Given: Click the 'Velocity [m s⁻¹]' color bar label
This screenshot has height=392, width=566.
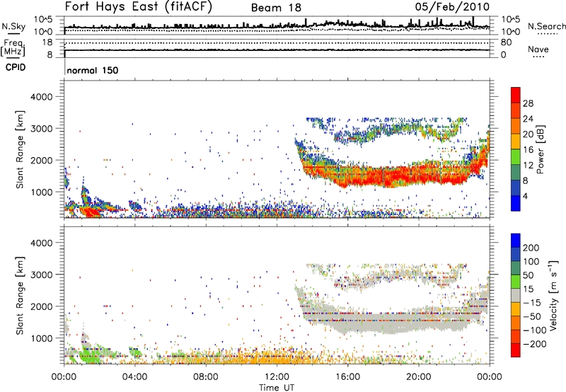Looking at the screenshot, I should pos(553,295).
